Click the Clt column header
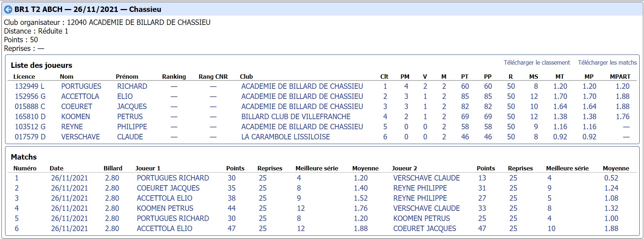Image resolution: width=644 pixels, height=239 pixels. (x=384, y=77)
